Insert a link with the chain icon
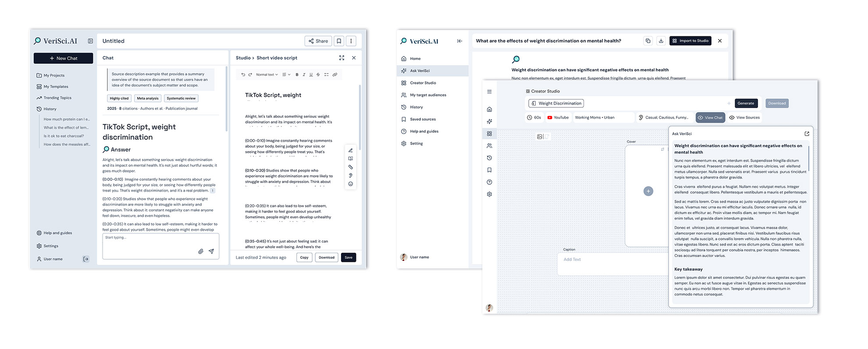This screenshot has height=349, width=868. tap(335, 75)
